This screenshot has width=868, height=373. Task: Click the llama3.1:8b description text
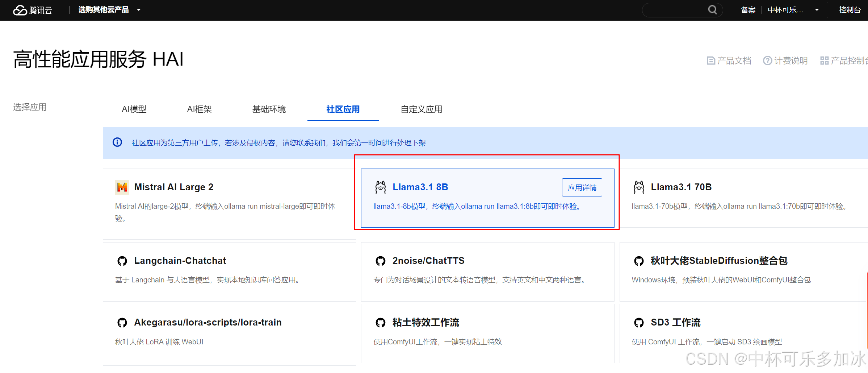point(478,206)
